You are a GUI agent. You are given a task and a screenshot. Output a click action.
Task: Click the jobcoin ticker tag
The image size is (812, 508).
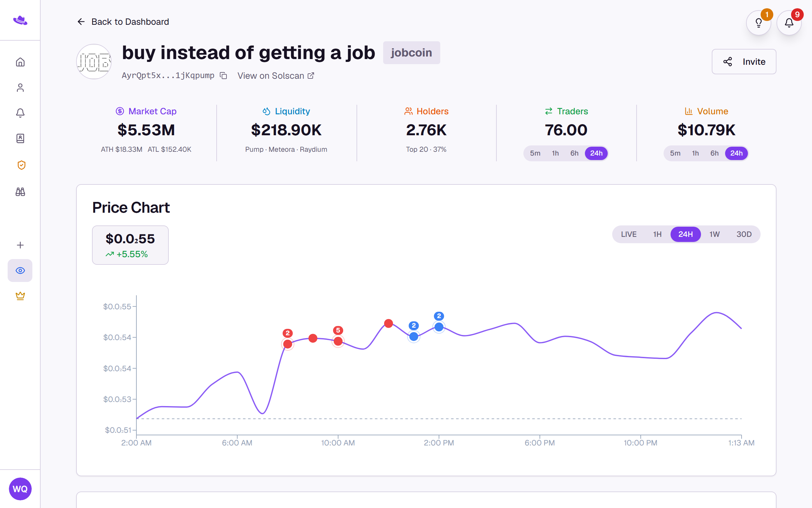tap(411, 53)
